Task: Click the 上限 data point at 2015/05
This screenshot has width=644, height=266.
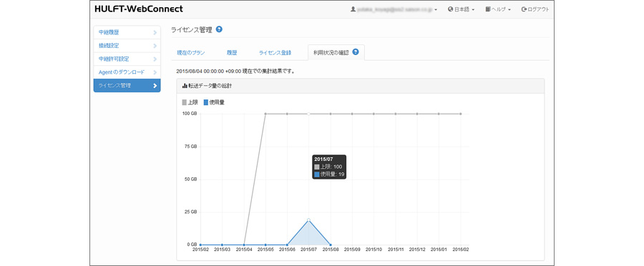Action: point(265,114)
